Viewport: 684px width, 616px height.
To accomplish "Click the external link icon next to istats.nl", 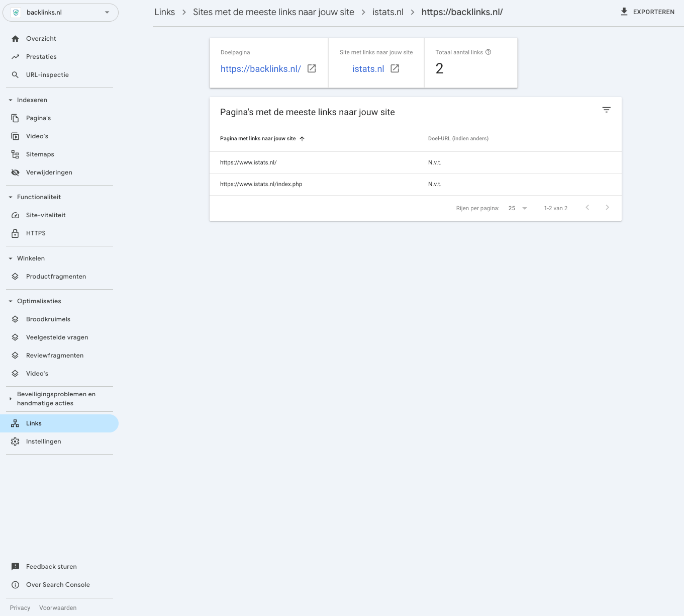I will [x=395, y=68].
